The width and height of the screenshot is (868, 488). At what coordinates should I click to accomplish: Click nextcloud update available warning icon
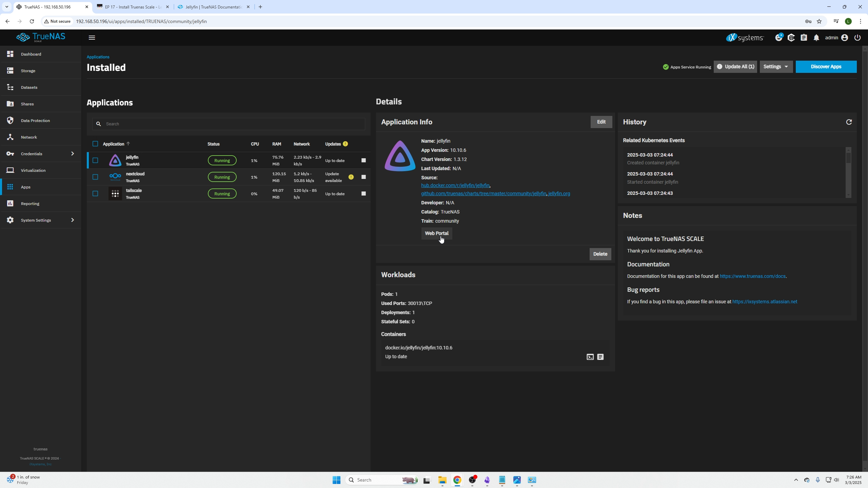pos(351,177)
